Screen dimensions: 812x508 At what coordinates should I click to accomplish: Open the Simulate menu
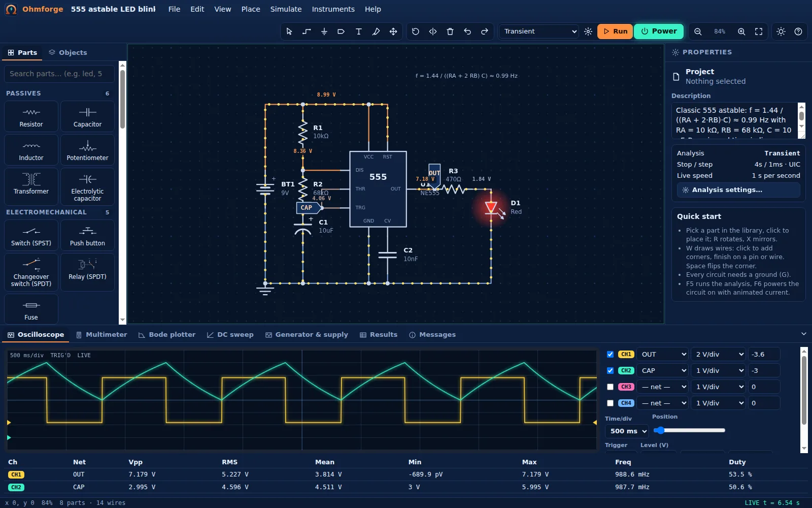click(x=286, y=9)
